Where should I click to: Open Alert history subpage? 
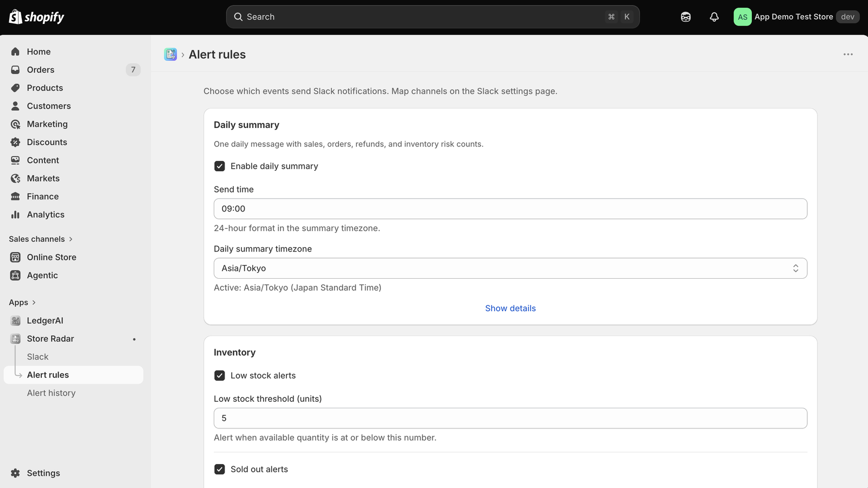[x=52, y=393]
